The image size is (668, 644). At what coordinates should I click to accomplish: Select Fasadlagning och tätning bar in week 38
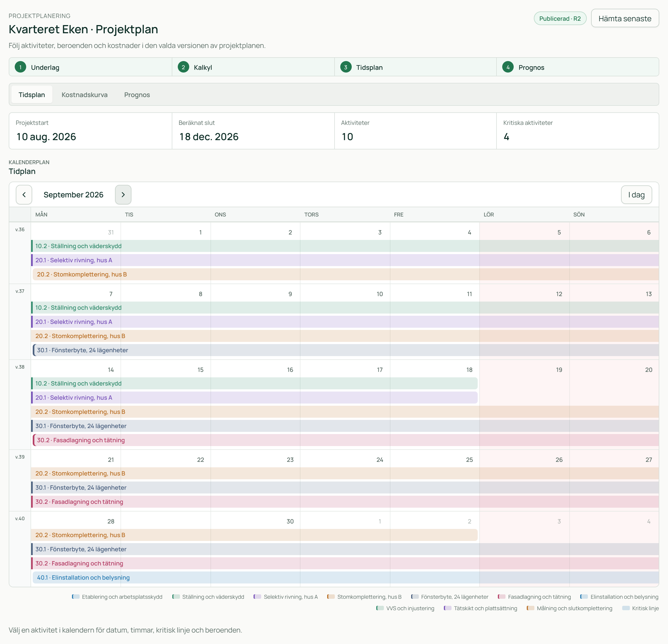(x=346, y=440)
